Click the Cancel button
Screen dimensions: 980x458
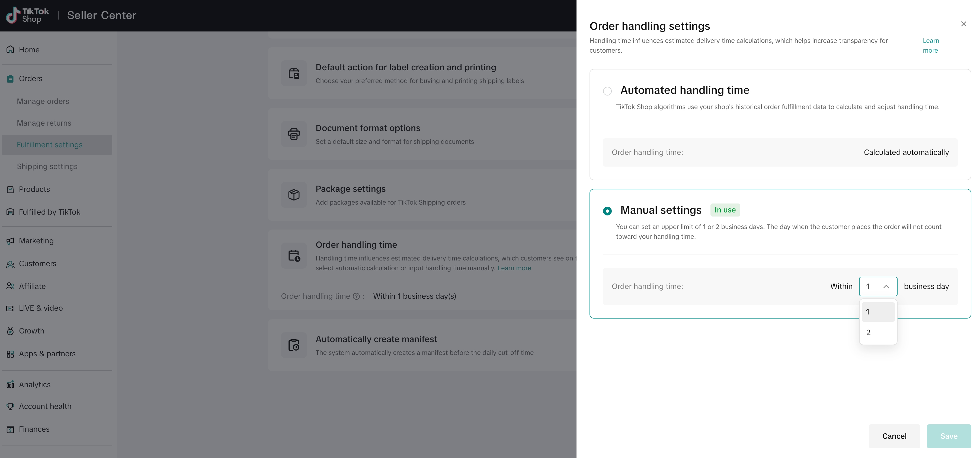click(894, 436)
